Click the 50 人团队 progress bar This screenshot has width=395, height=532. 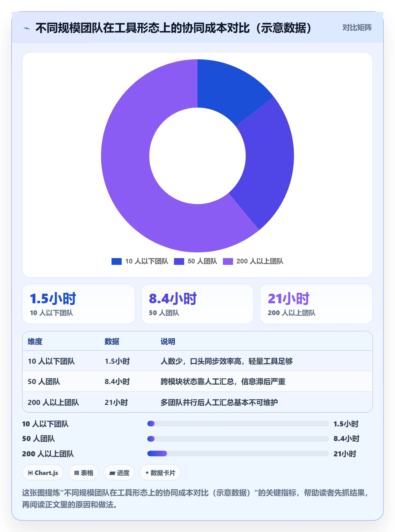coord(238,439)
